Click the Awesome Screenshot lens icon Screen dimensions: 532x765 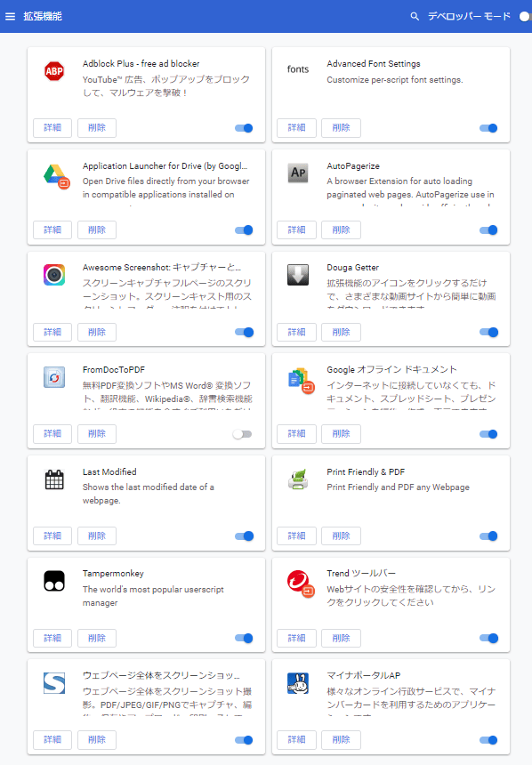tap(54, 275)
